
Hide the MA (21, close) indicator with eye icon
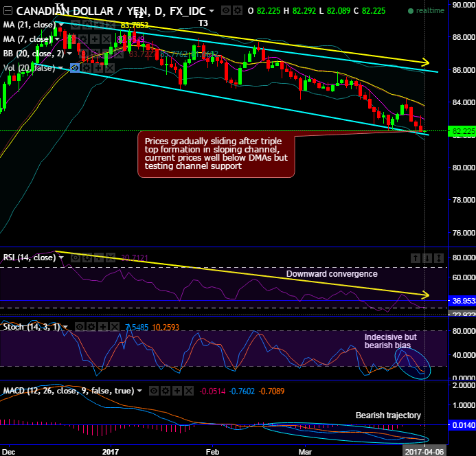tap(75, 25)
